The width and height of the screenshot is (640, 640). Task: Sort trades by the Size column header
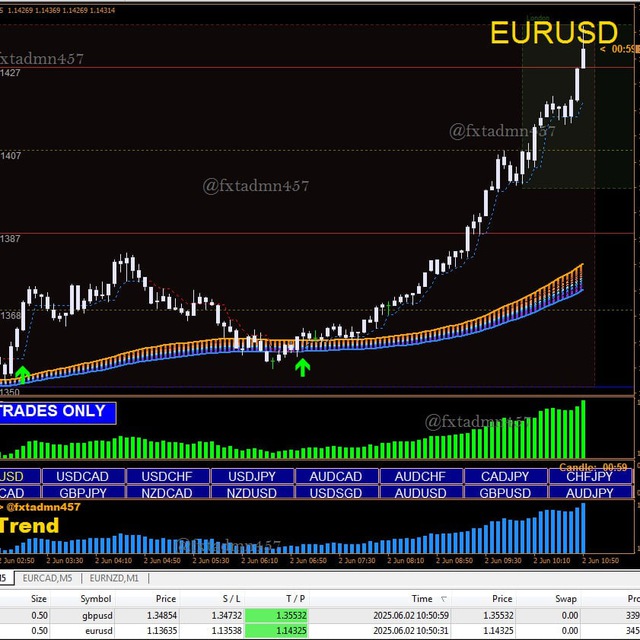[x=39, y=599]
